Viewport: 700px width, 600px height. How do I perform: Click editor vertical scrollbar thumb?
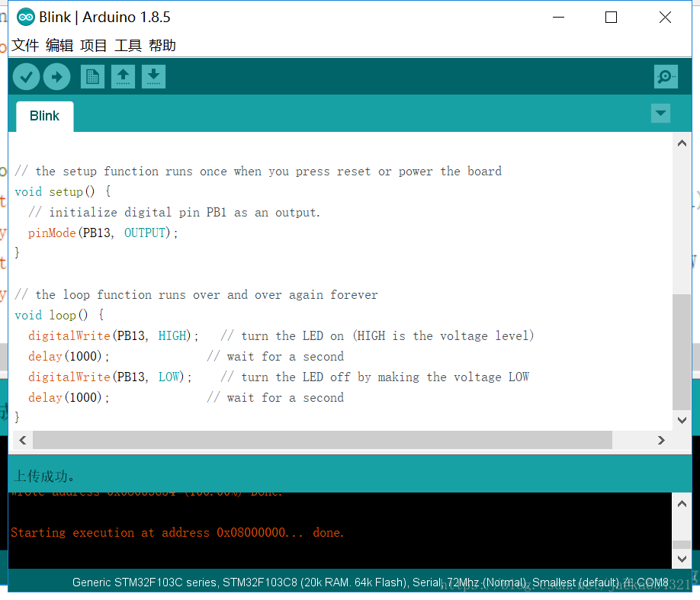click(682, 351)
